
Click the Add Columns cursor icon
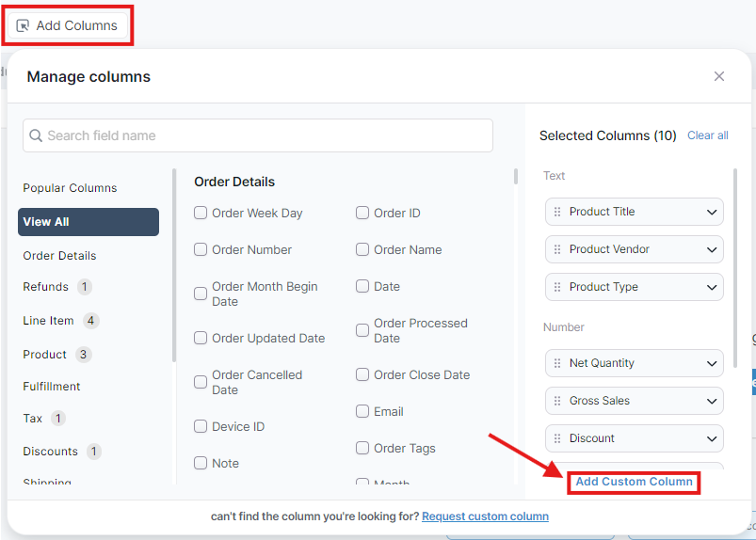tap(24, 26)
